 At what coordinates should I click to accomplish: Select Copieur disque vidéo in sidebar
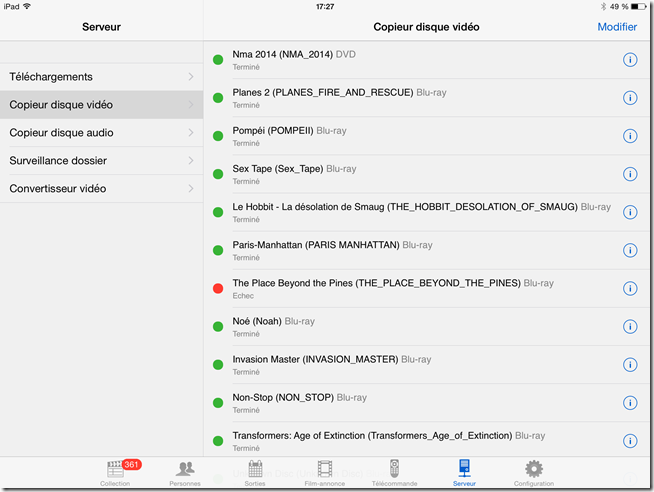pyautogui.click(x=101, y=105)
